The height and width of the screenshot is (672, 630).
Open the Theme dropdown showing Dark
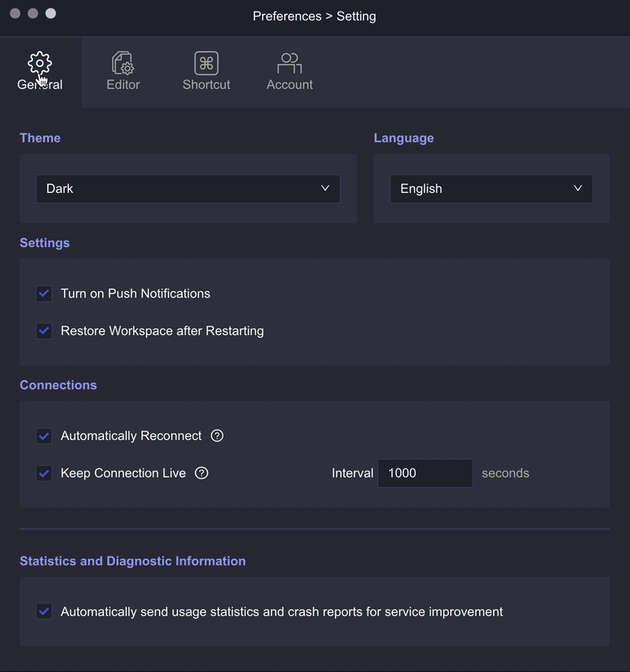tap(188, 189)
